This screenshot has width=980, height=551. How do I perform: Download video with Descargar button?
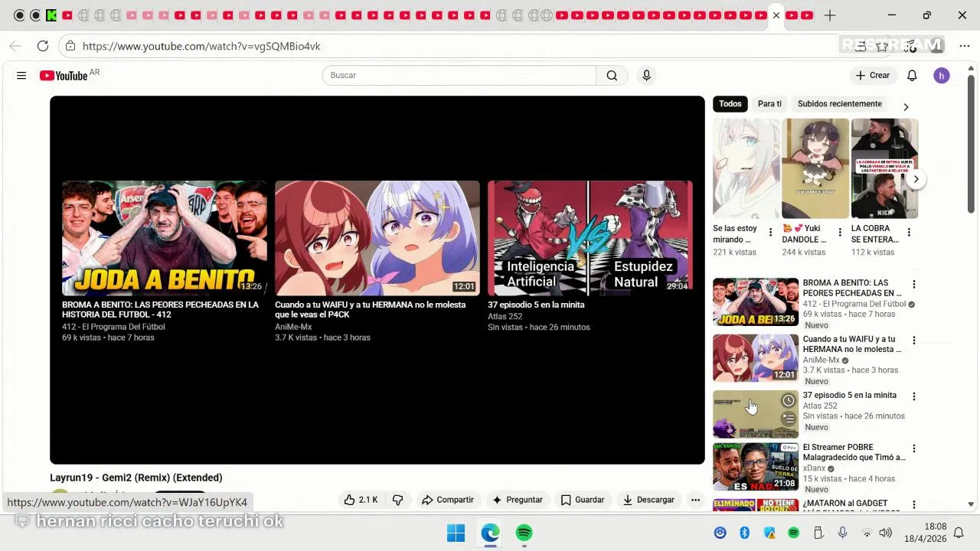pyautogui.click(x=648, y=500)
